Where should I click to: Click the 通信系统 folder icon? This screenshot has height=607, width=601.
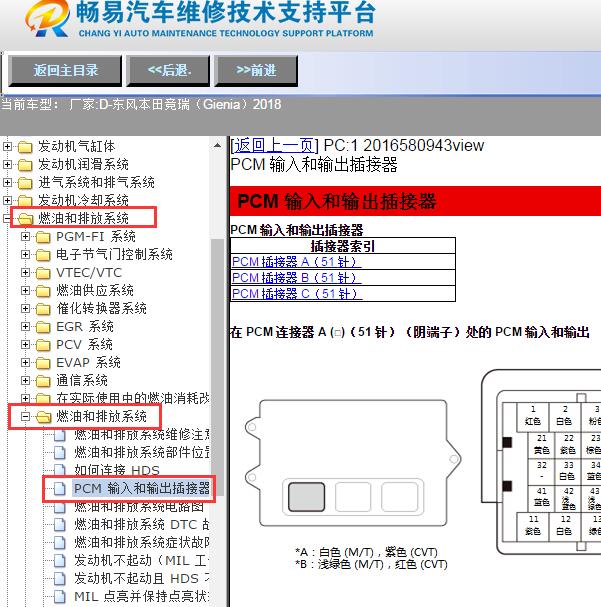pyautogui.click(x=43, y=381)
